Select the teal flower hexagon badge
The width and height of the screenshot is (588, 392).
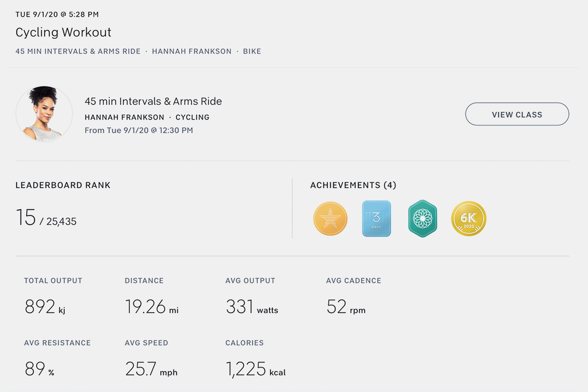[x=422, y=219]
